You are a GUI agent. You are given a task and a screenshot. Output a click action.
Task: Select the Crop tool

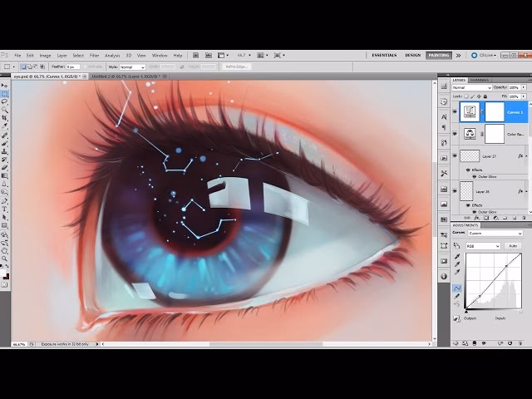(x=5, y=118)
